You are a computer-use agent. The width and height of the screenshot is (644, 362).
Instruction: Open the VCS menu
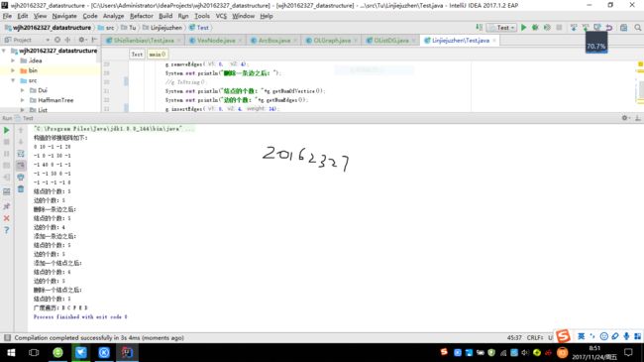pos(221,16)
